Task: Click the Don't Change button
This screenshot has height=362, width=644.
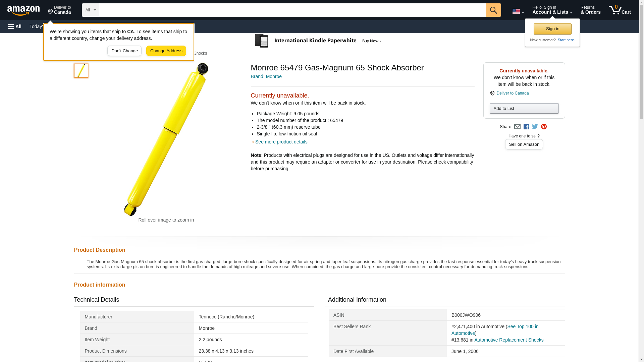Action: pos(124,51)
